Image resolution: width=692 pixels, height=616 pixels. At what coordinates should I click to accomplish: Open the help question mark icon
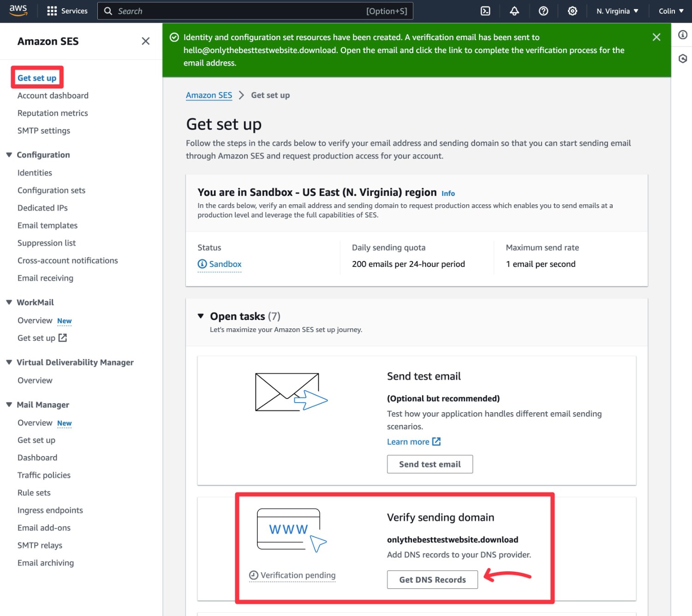(x=543, y=11)
